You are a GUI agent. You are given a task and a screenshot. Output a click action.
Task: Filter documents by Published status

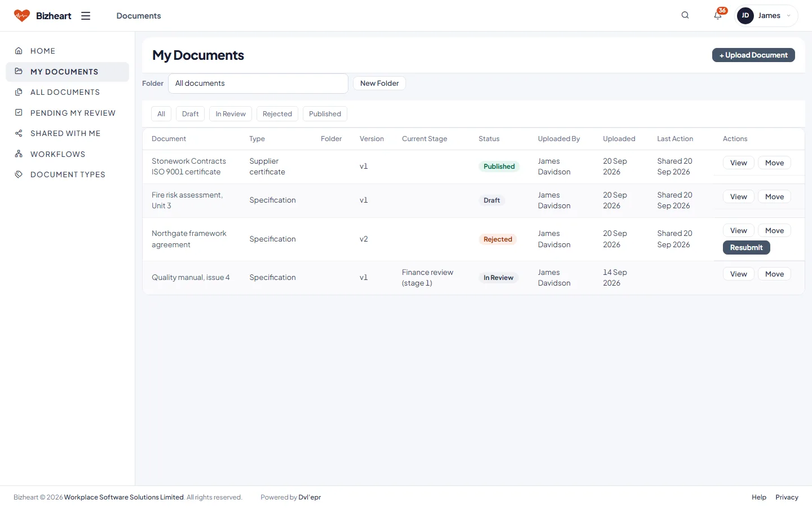[325, 114]
